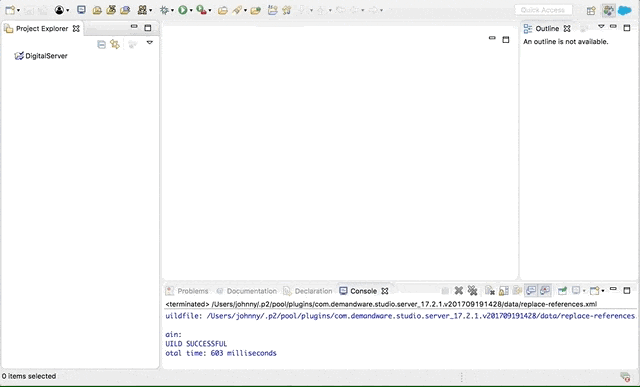Click the terminated launch path label in Console
Viewport: 640px width, 387px height.
click(x=381, y=304)
